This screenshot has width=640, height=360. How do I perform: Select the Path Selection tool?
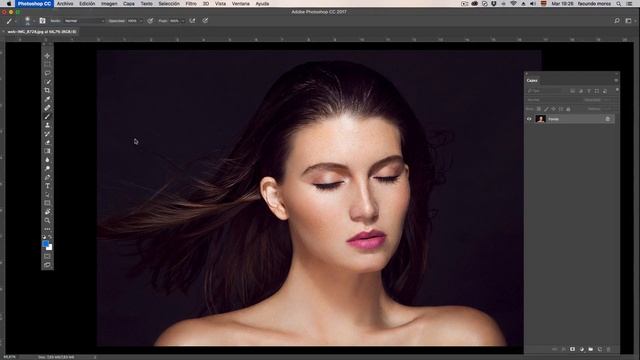pos(47,194)
